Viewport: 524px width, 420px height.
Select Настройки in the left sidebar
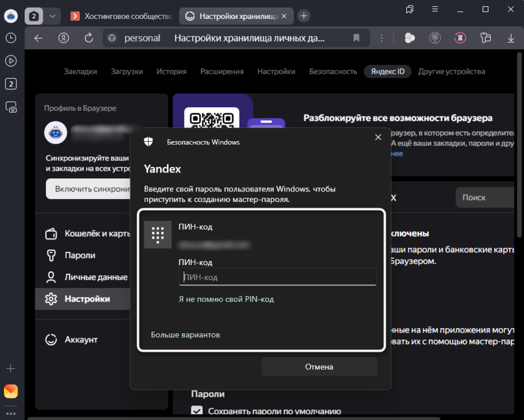[x=83, y=298]
